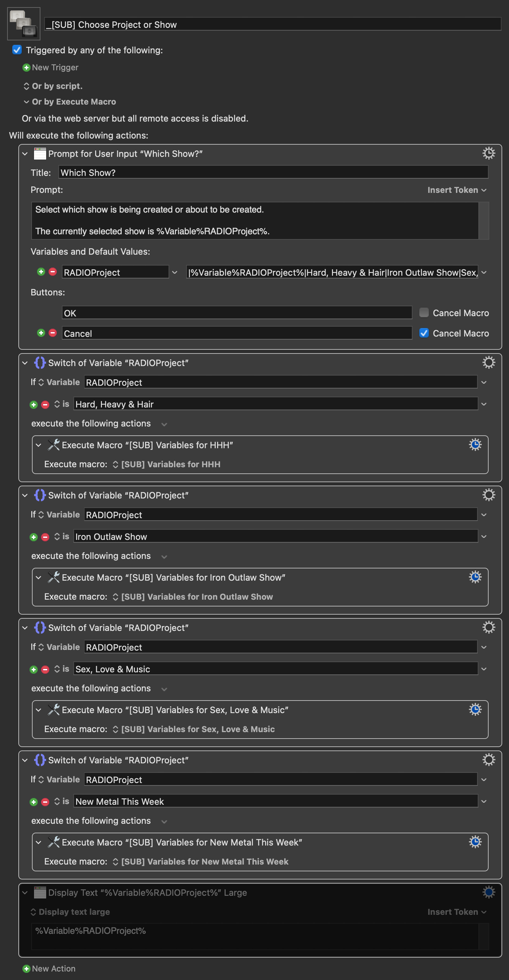
Task: Click green plus next to RADIOProject variable field
Action: [41, 272]
